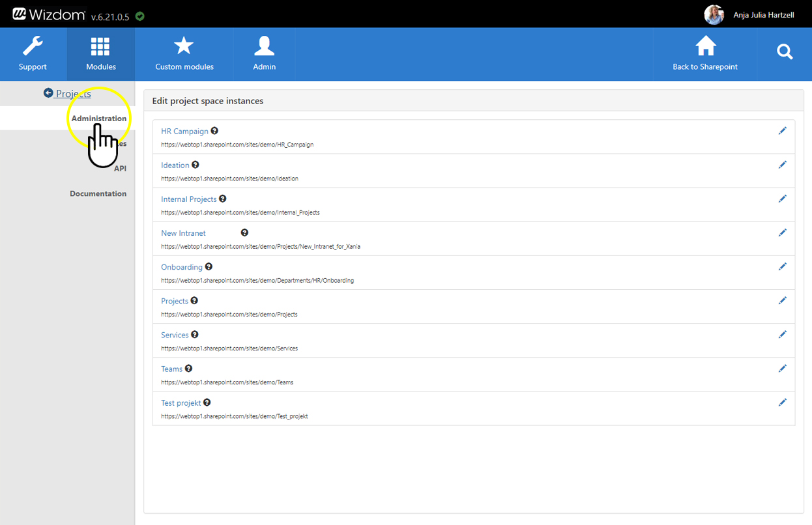Edit HR Campaign using the pencil icon

pyautogui.click(x=782, y=131)
